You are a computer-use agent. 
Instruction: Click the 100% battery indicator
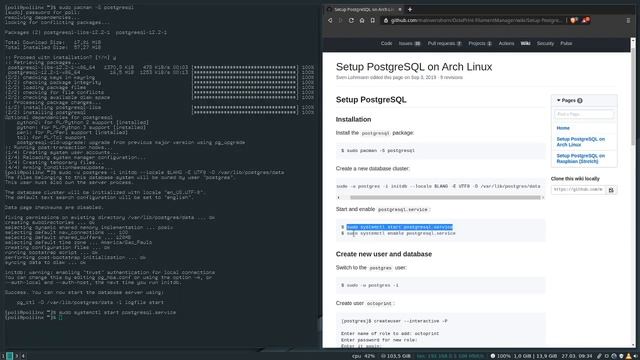click(500, 356)
